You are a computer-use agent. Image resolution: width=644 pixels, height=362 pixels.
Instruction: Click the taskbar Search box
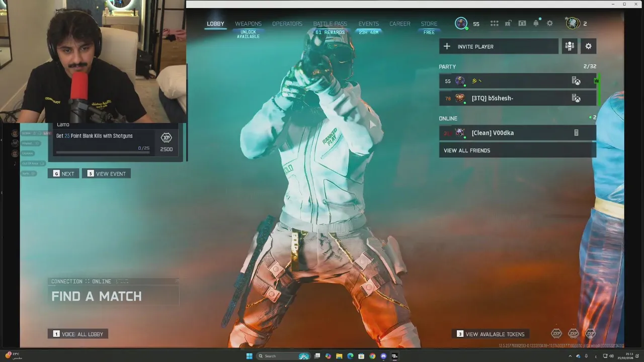(x=283, y=356)
